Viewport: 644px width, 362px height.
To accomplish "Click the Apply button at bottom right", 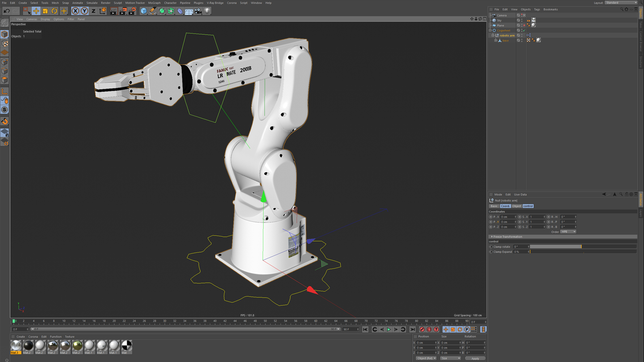I will coord(475,358).
